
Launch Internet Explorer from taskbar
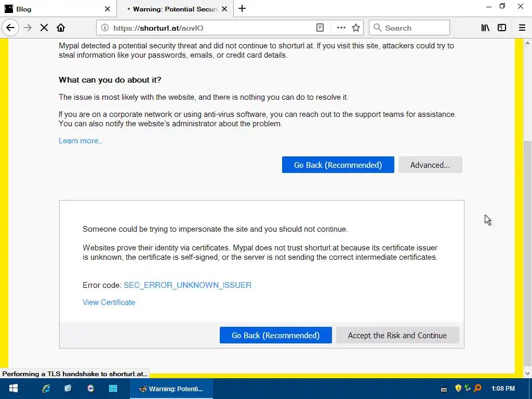point(46,389)
